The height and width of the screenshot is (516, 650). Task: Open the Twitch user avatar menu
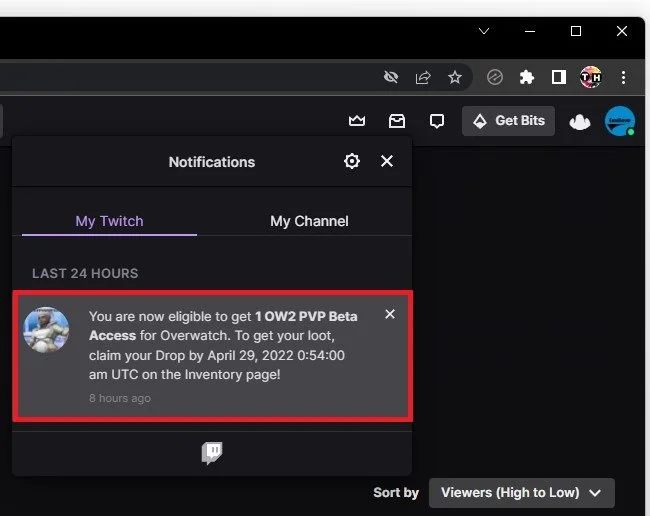(x=620, y=121)
